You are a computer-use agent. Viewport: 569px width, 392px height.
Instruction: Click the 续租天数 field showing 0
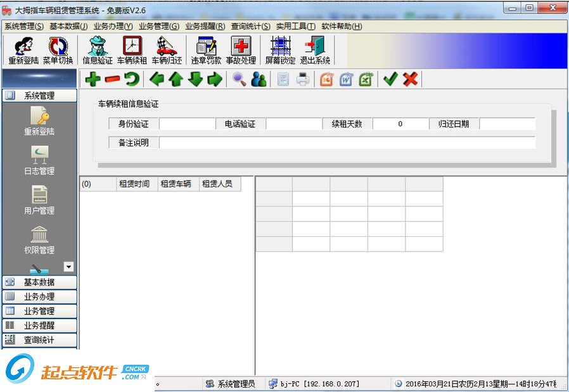click(x=400, y=124)
